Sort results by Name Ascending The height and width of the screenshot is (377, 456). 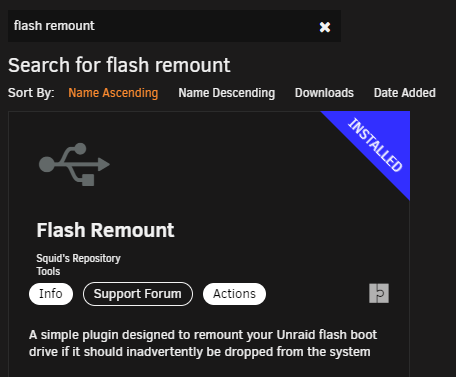(113, 93)
